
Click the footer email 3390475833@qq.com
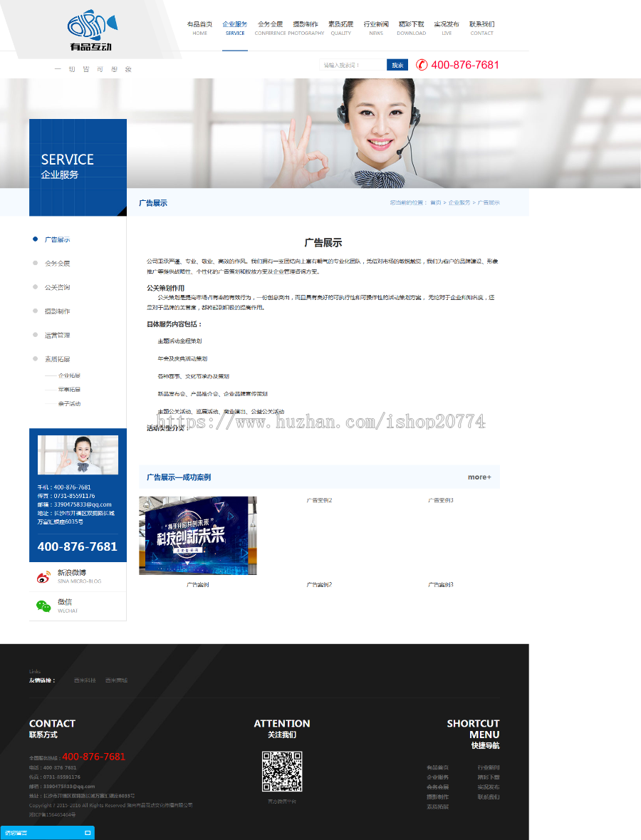(x=69, y=787)
